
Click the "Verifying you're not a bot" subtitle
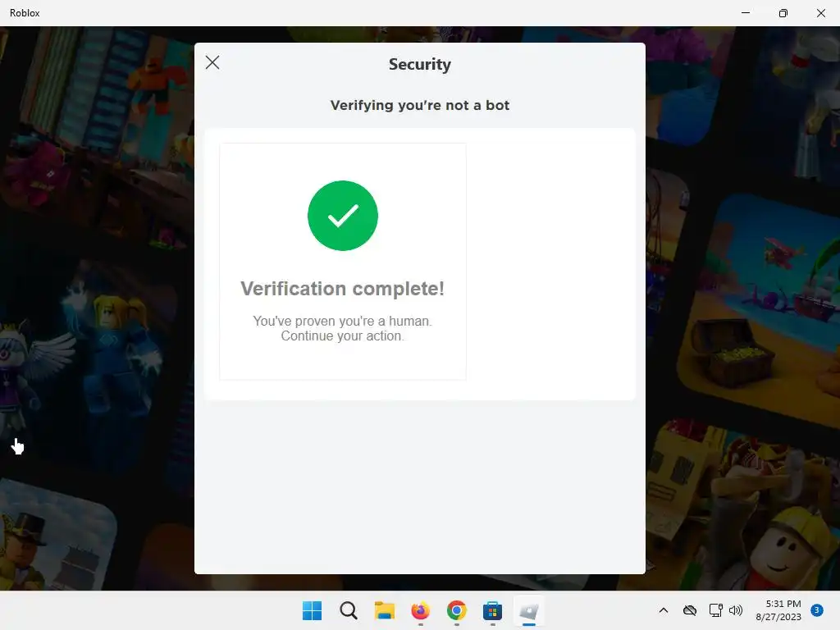(420, 105)
